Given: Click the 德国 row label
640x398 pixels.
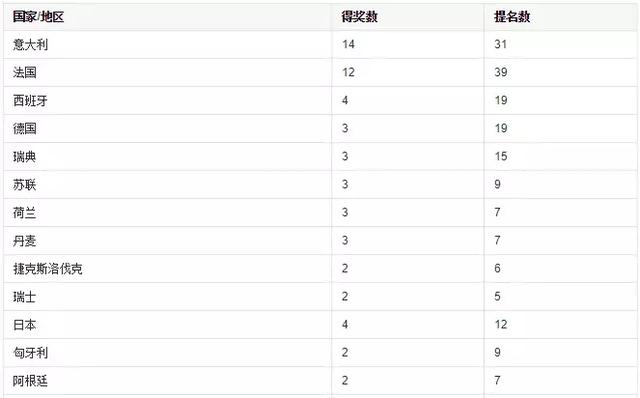Looking at the screenshot, I should (x=24, y=129).
